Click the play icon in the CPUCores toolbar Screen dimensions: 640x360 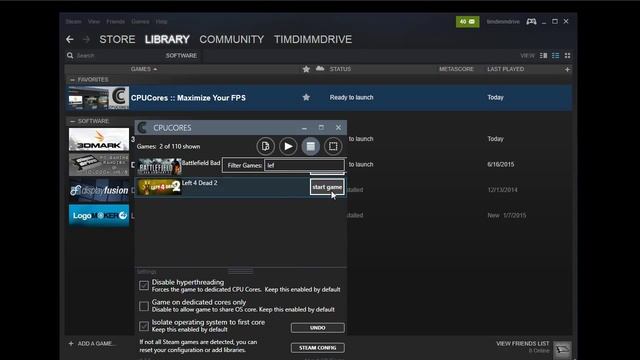click(x=288, y=146)
